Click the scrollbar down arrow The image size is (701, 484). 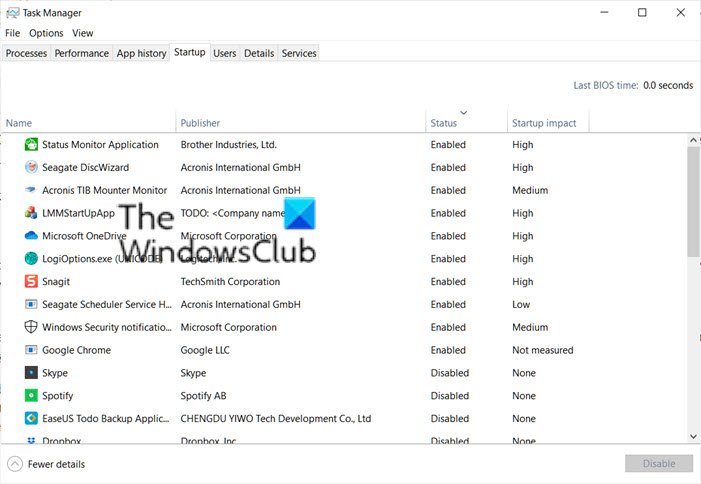693,436
